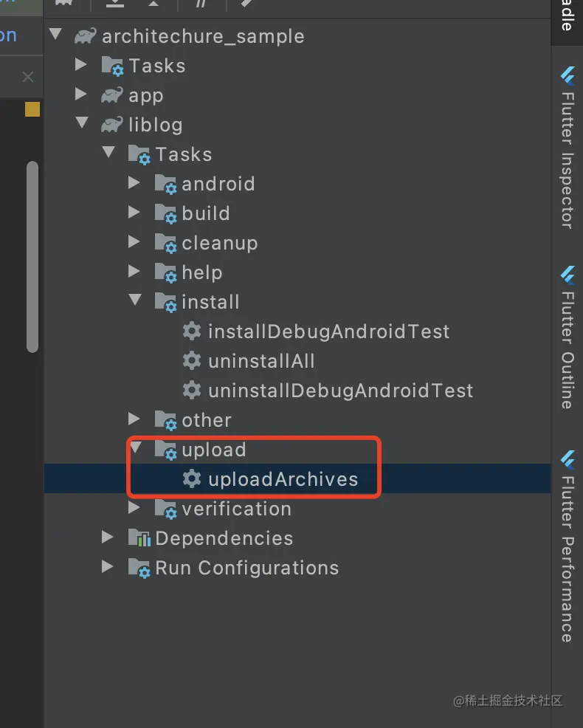
Task: Click the Dependencies folder icon
Action: point(139,538)
